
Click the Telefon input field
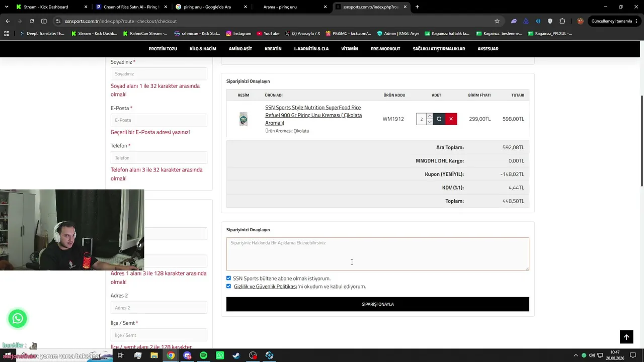159,158
